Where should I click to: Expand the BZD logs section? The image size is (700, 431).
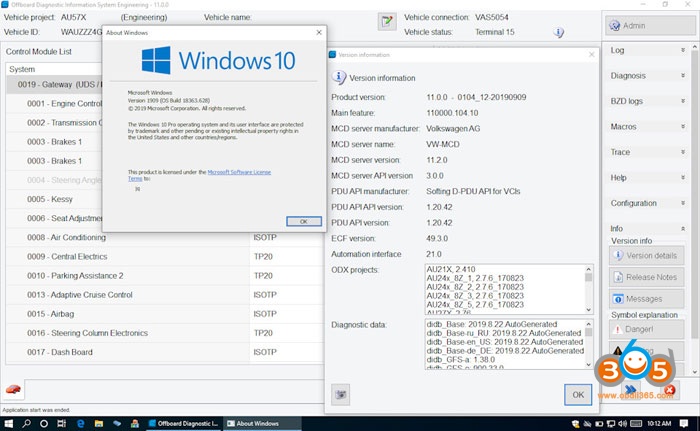[x=648, y=101]
